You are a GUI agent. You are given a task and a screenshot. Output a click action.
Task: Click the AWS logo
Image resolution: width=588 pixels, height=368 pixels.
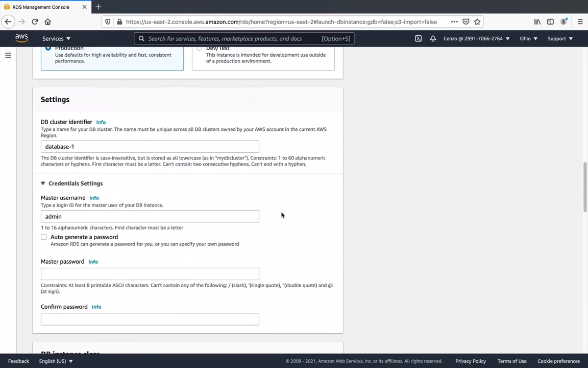(22, 38)
